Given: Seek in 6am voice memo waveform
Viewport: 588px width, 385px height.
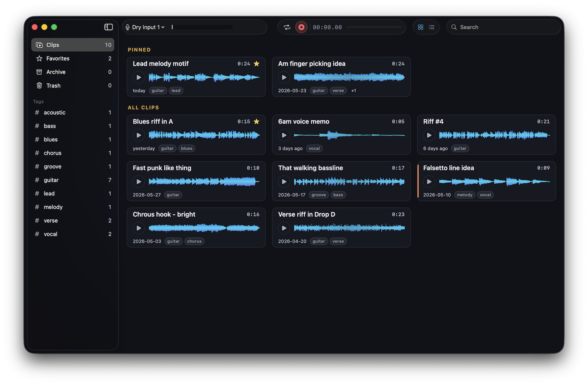Looking at the screenshot, I should (349, 135).
